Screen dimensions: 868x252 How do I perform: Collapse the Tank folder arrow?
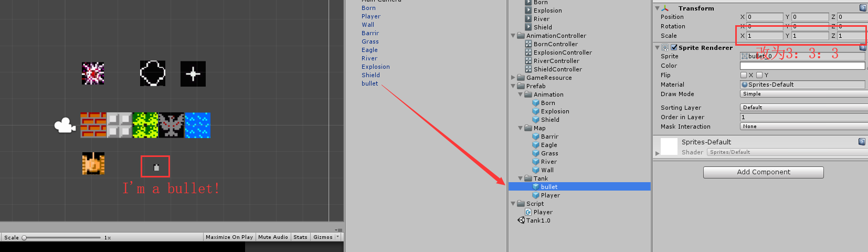(x=521, y=178)
